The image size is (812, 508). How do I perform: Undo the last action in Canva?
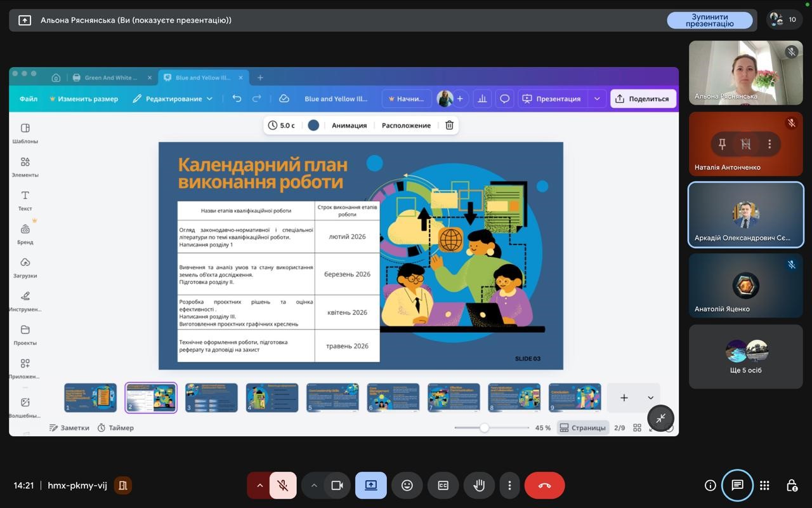tap(237, 98)
